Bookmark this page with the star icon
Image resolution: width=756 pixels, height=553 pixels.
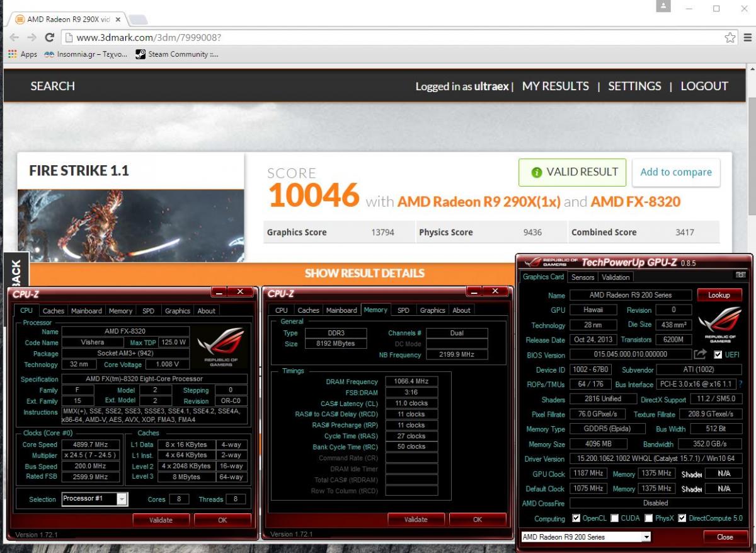coord(730,38)
